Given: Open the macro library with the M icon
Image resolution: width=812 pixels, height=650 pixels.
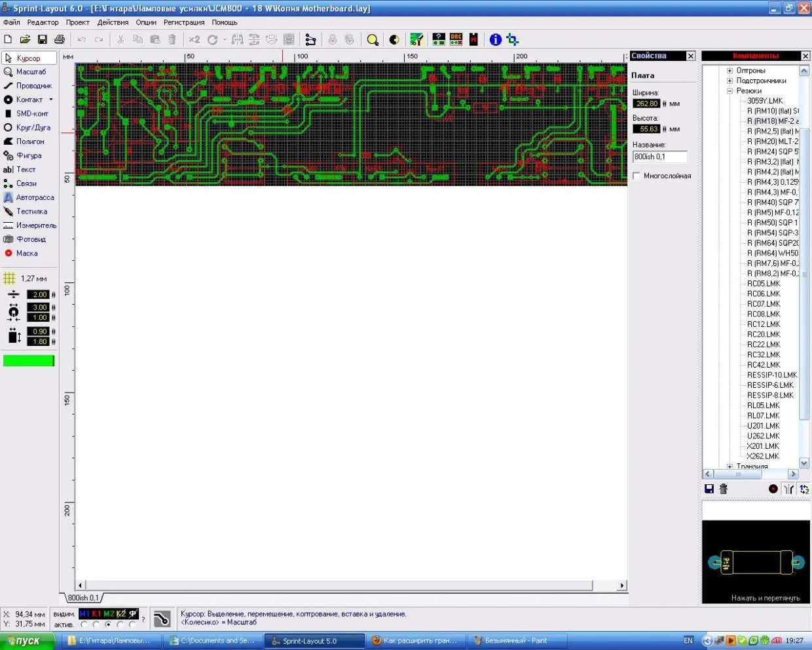Looking at the screenshot, I should (473, 40).
